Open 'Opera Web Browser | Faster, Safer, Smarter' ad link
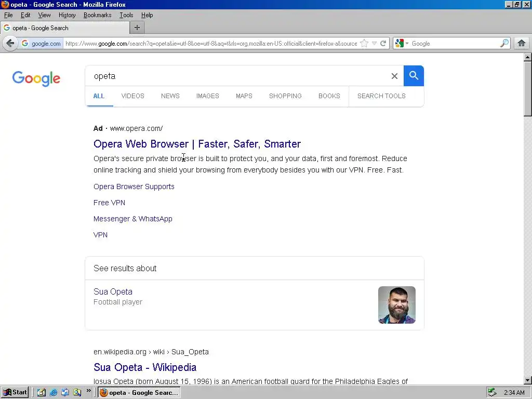The height and width of the screenshot is (399, 532). [x=197, y=144]
